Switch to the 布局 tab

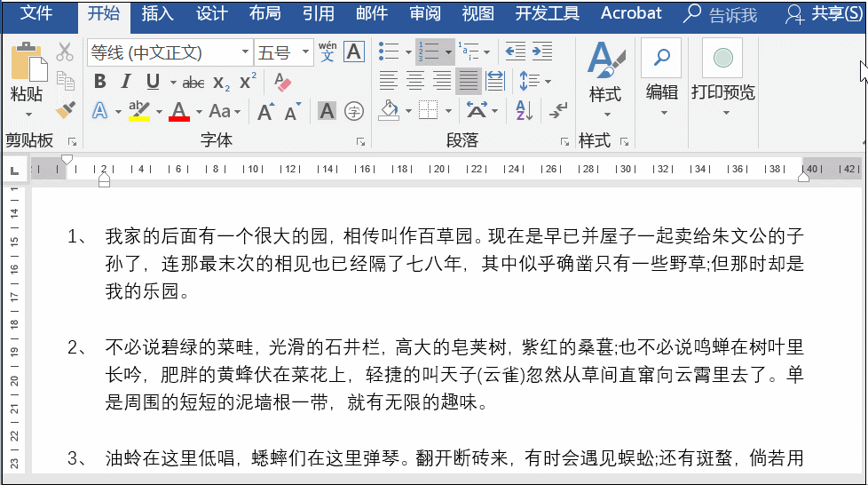[x=264, y=13]
